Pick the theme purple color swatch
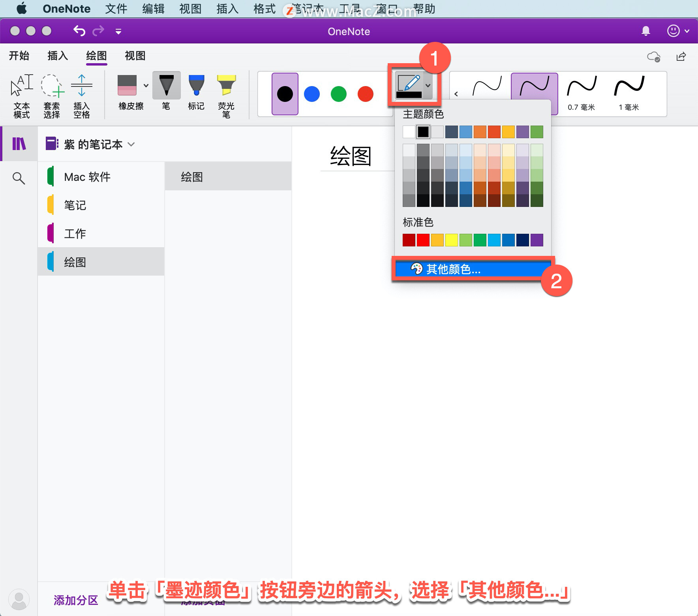The height and width of the screenshot is (616, 698). pos(523,132)
